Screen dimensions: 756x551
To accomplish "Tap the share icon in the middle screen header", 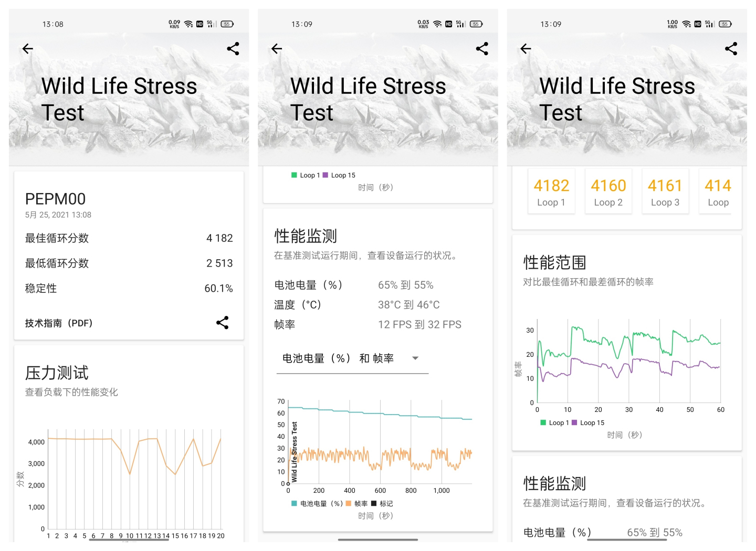I will pos(482,49).
